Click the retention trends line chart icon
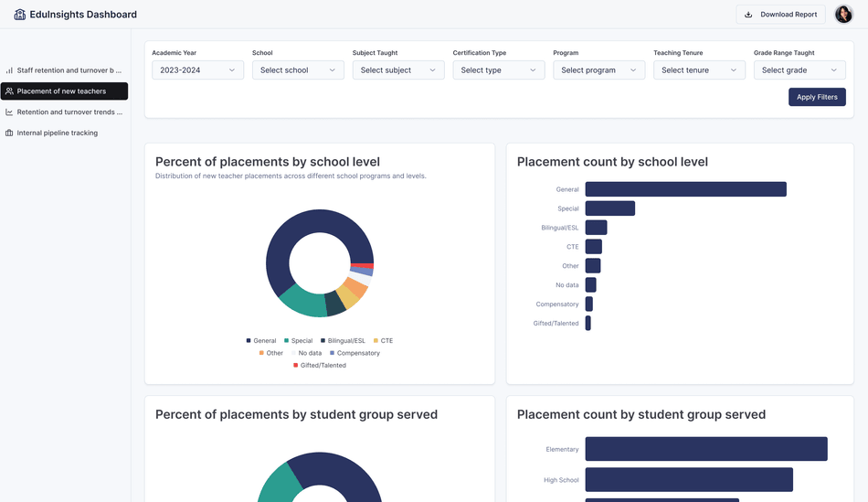Screen dimensions: 868x502 click(x=9, y=112)
